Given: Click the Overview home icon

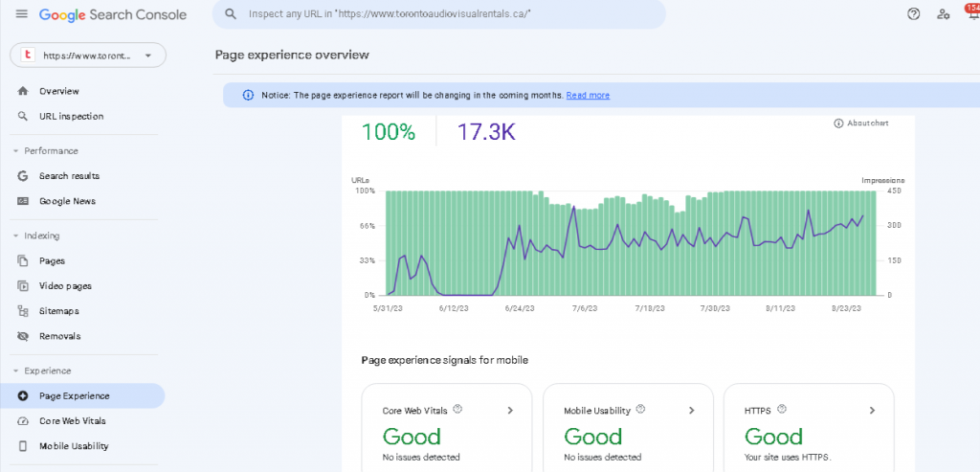Looking at the screenshot, I should click(23, 91).
